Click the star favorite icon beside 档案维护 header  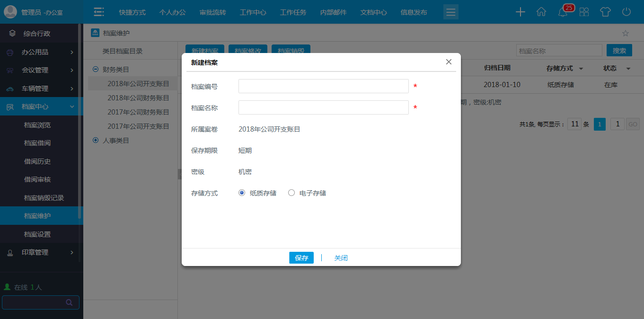click(626, 33)
